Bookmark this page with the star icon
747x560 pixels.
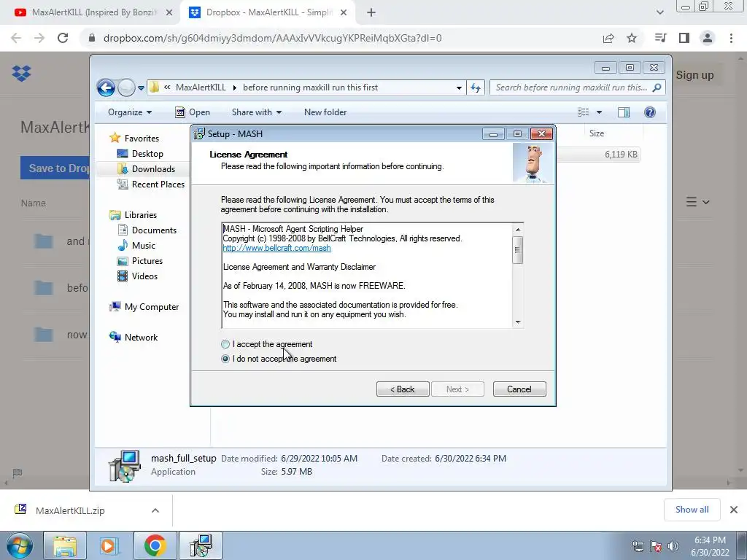[x=632, y=38]
